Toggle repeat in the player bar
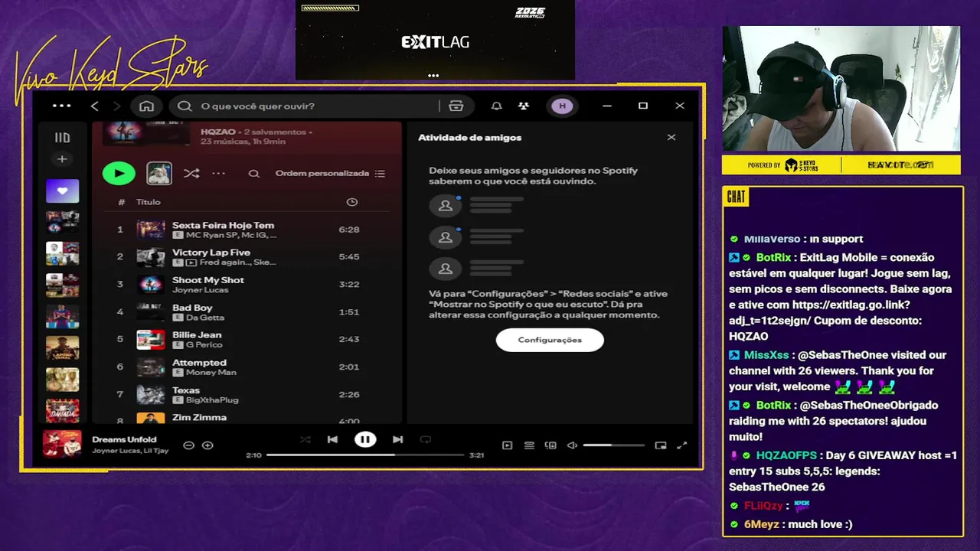 click(426, 439)
